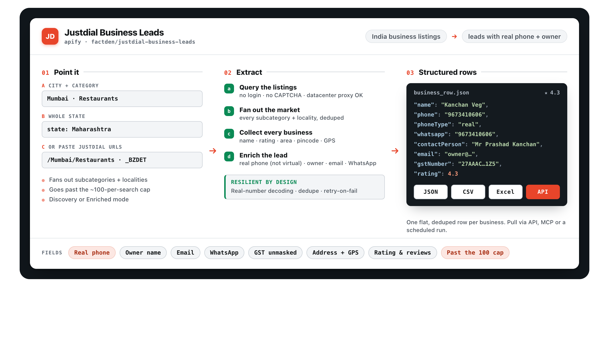
Task: Click the state: Maharashtra input field
Action: (122, 129)
